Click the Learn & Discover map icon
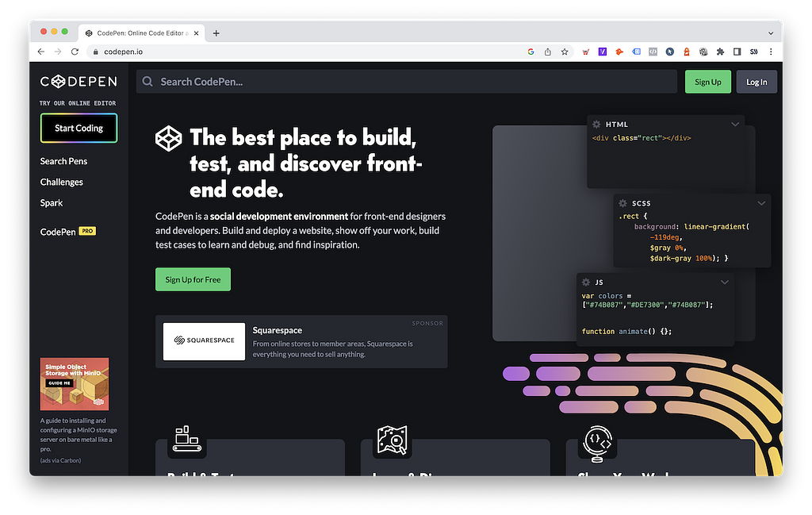 coord(392,440)
